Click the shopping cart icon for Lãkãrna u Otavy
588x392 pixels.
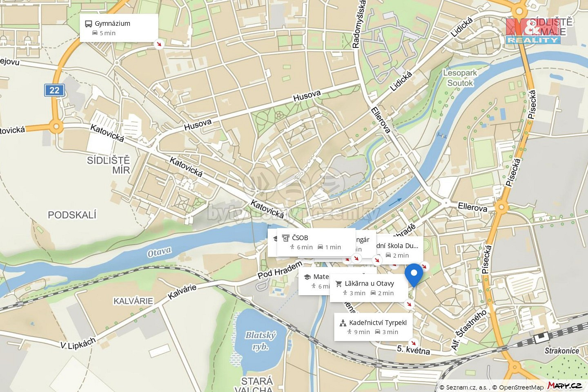339,283
